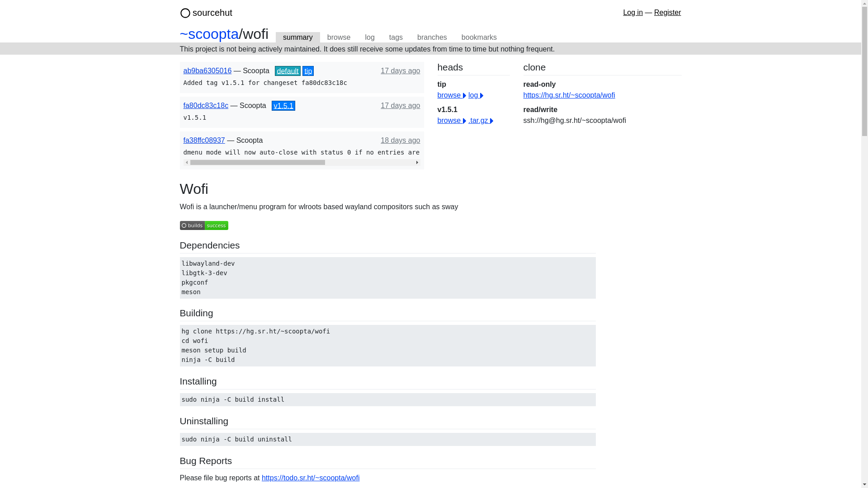Open the summary tab
The height and width of the screenshot is (488, 868).
point(297,38)
